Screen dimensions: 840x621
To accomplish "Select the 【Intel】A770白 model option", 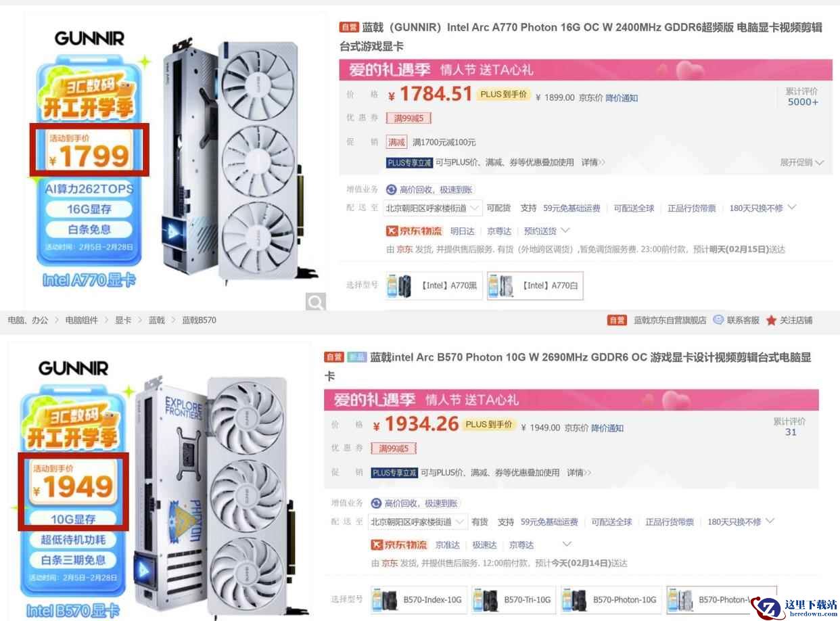I will pos(534,286).
